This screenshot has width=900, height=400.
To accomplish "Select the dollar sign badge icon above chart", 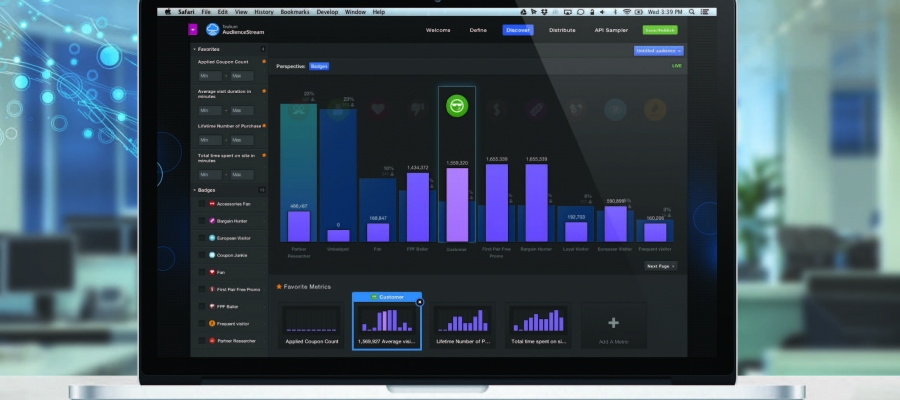I will click(x=497, y=109).
